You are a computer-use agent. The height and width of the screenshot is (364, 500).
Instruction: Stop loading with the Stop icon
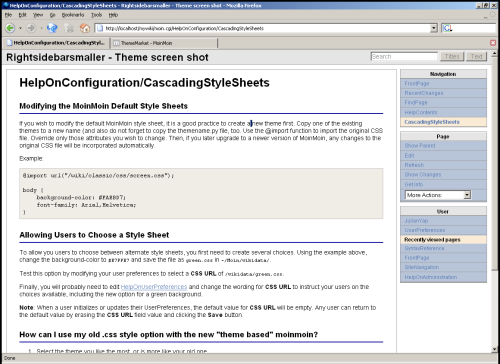point(70,28)
